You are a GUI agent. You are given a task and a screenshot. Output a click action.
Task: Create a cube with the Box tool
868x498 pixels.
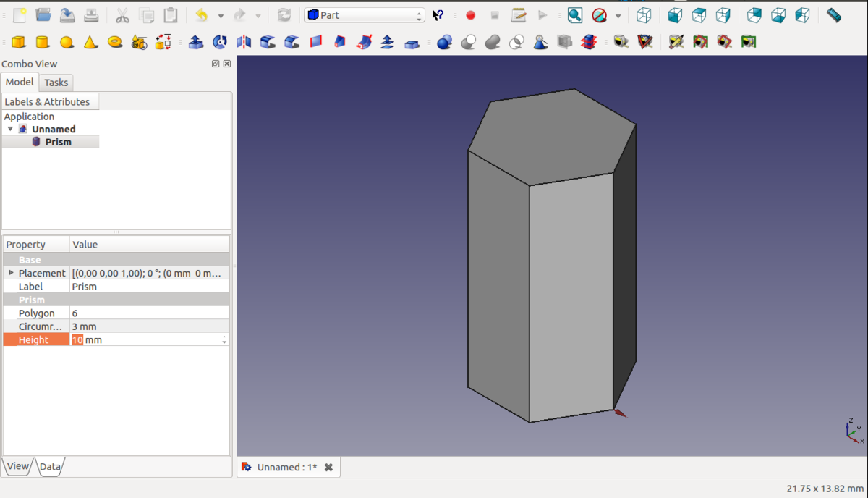19,43
